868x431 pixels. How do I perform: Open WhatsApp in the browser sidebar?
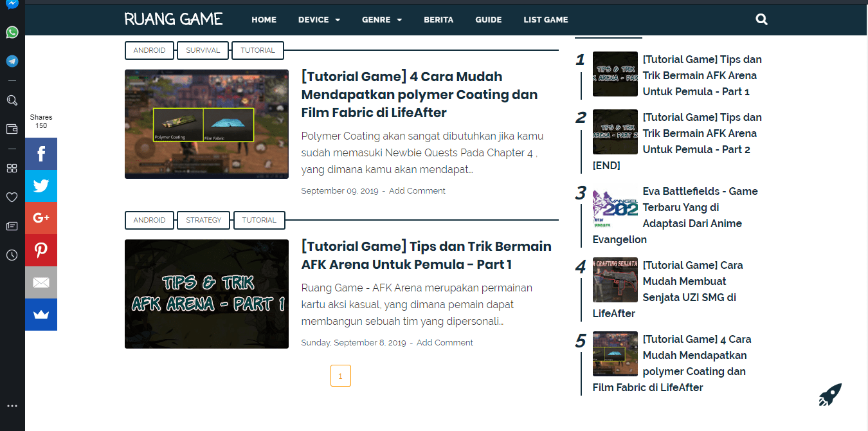pyautogui.click(x=12, y=32)
